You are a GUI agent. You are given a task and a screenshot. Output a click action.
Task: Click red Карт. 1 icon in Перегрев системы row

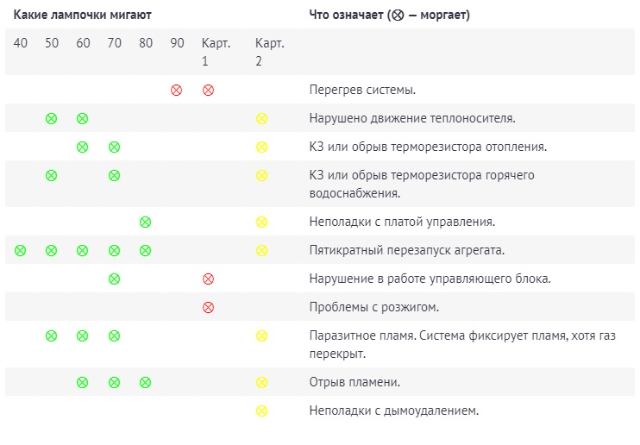pyautogui.click(x=208, y=90)
